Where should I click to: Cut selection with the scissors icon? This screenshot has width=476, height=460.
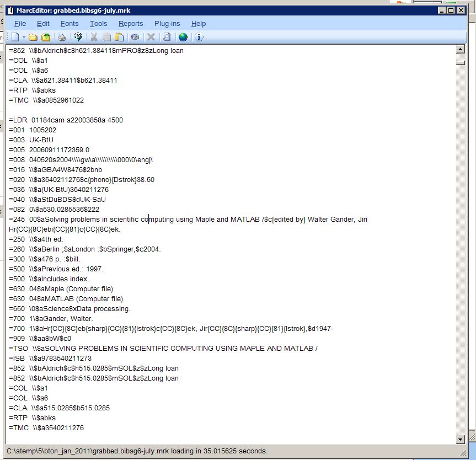point(94,38)
